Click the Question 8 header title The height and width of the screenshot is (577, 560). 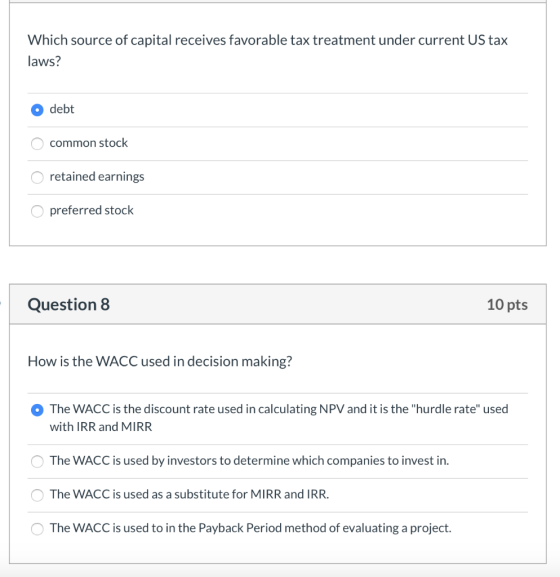69,304
